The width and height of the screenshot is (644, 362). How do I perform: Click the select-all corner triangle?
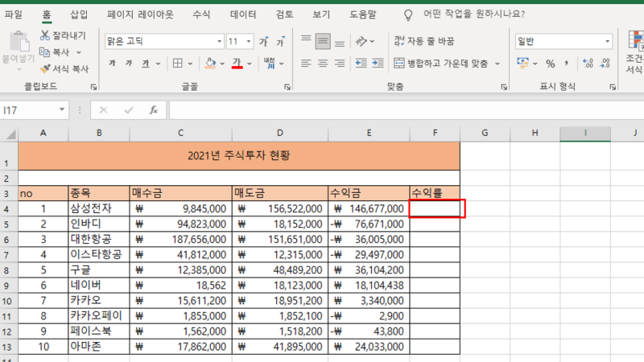point(10,134)
